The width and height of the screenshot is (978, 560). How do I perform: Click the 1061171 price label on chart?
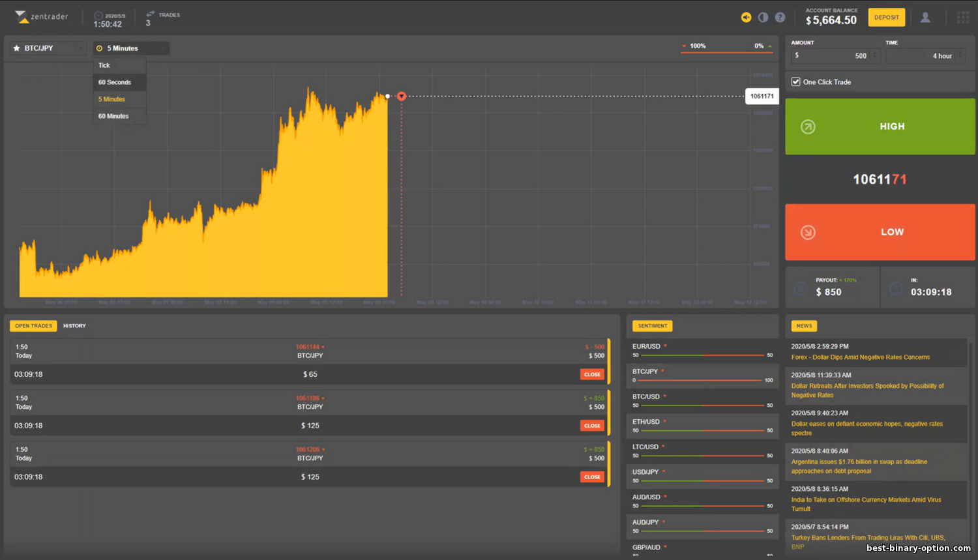(x=762, y=96)
